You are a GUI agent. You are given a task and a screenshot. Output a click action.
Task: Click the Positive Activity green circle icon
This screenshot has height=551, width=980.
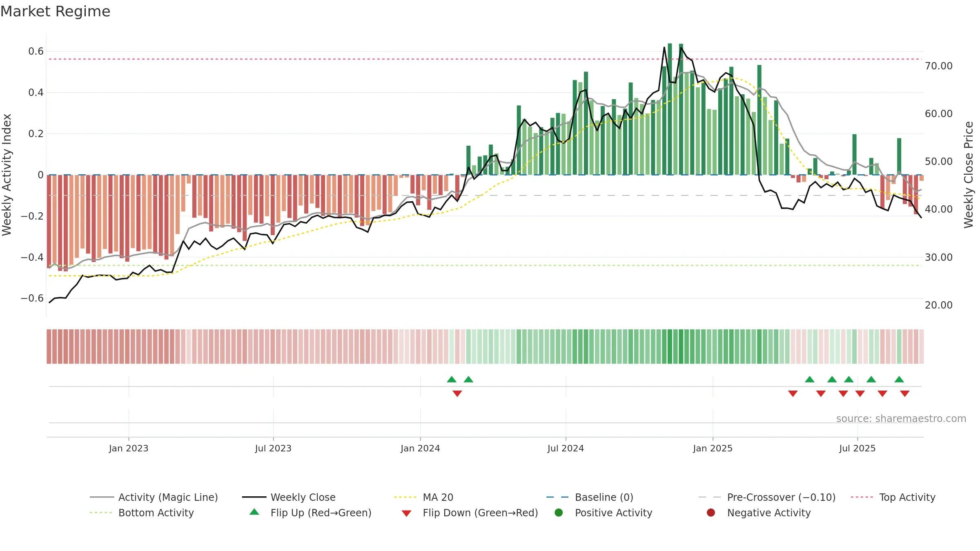click(x=559, y=513)
